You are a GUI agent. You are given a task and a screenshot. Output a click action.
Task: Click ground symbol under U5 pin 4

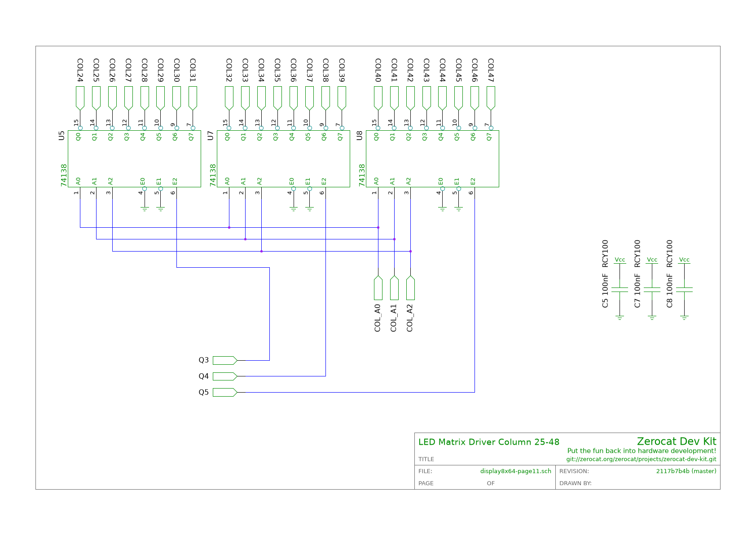pyautogui.click(x=145, y=209)
